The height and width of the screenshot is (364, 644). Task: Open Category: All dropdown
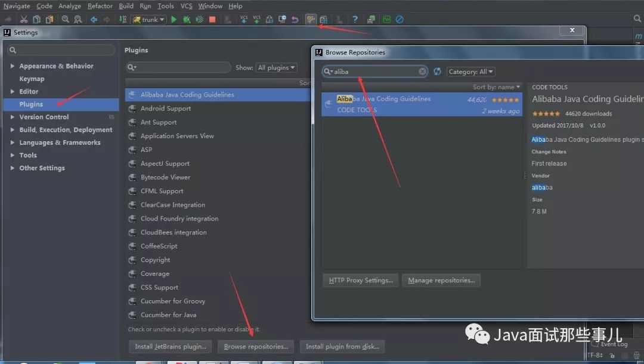pos(470,71)
